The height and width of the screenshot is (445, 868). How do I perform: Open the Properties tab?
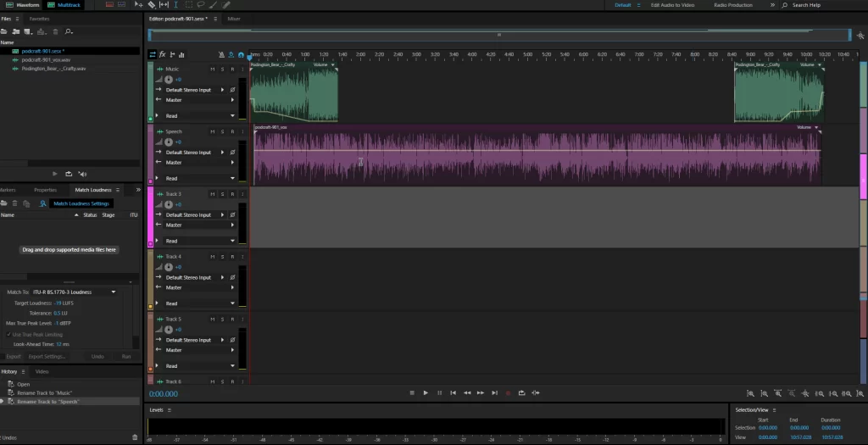[x=46, y=190]
